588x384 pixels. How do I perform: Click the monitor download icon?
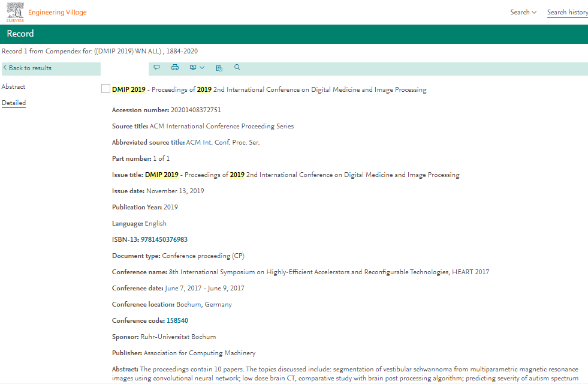(x=193, y=68)
